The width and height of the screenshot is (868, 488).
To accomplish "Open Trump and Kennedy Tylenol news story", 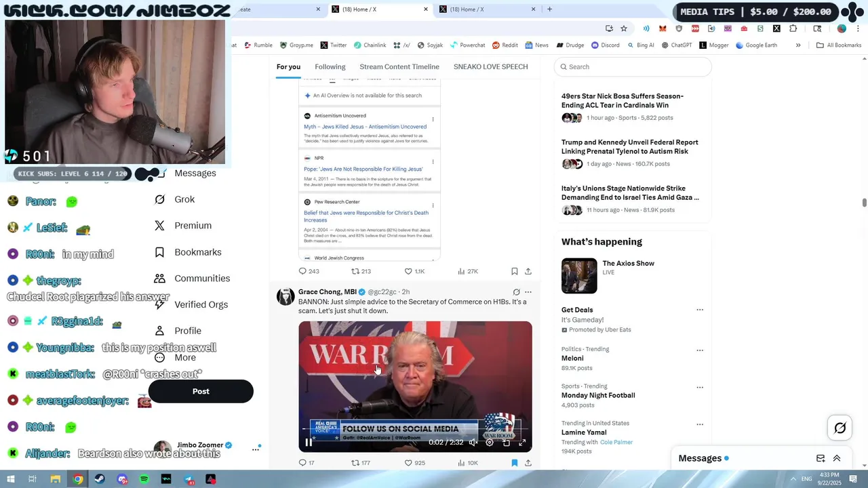I will pos(629,146).
